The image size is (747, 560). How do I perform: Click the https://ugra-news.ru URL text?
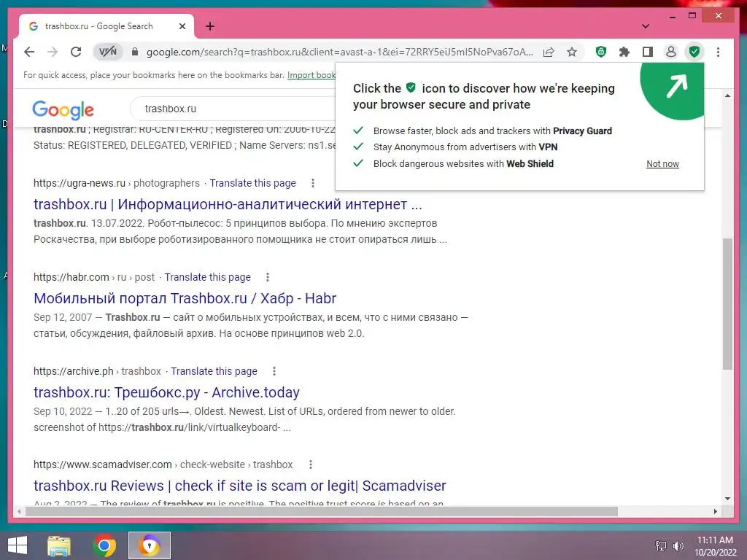point(79,183)
